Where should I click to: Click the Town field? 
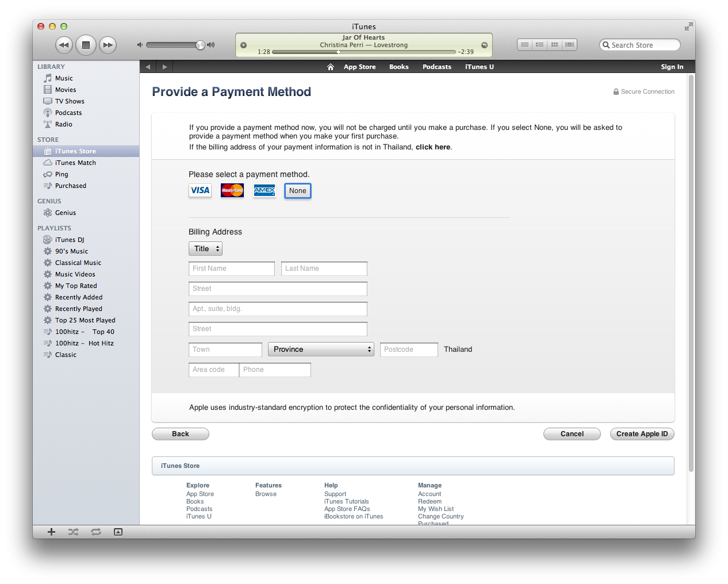point(225,349)
